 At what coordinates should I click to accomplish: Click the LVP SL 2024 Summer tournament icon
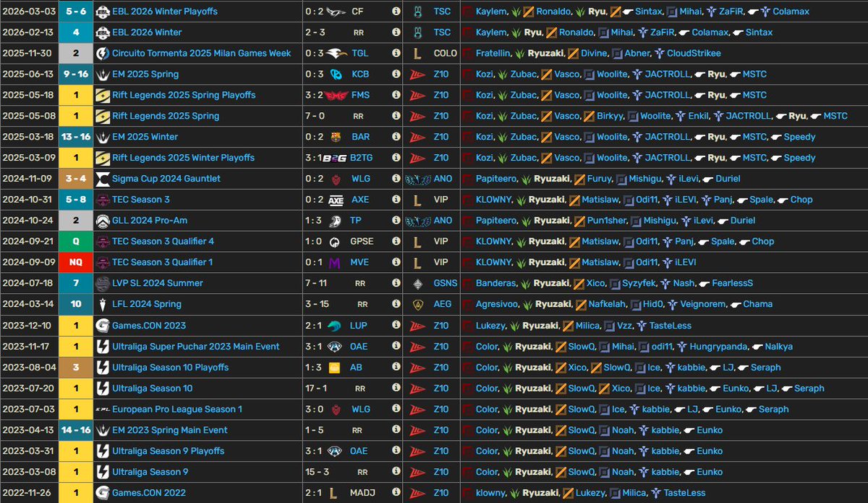102,284
